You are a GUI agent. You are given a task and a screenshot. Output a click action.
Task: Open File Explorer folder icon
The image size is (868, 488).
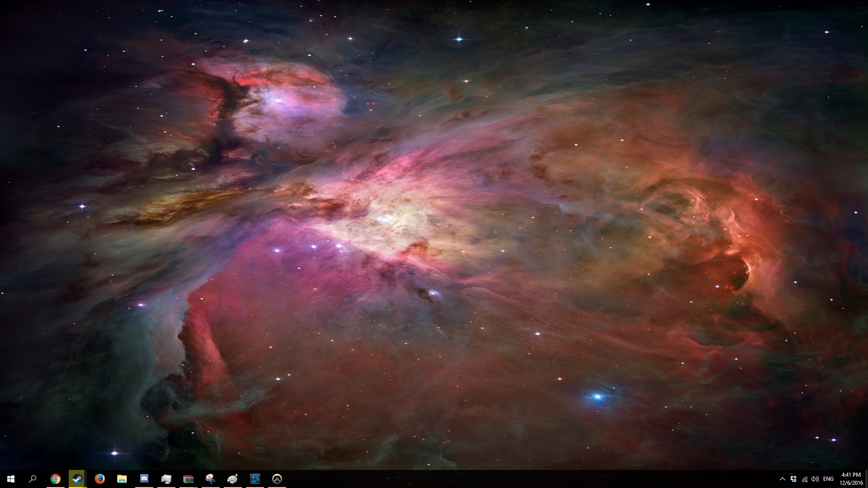[122, 479]
